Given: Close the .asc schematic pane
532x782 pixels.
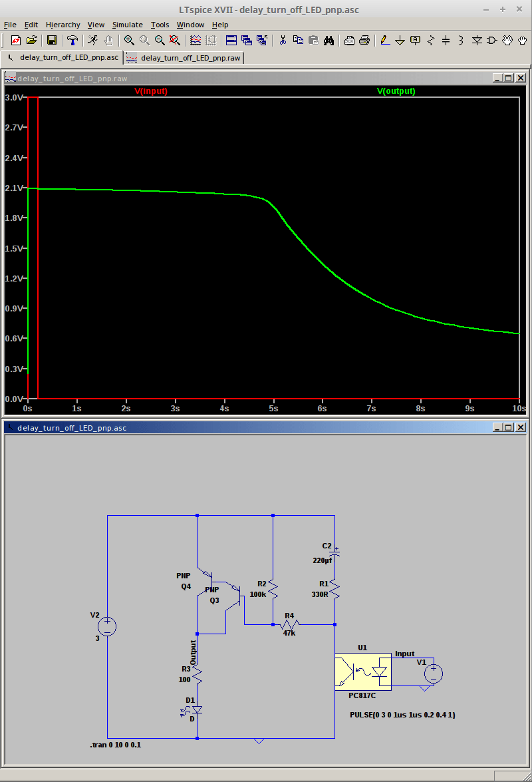Looking at the screenshot, I should point(521,427).
